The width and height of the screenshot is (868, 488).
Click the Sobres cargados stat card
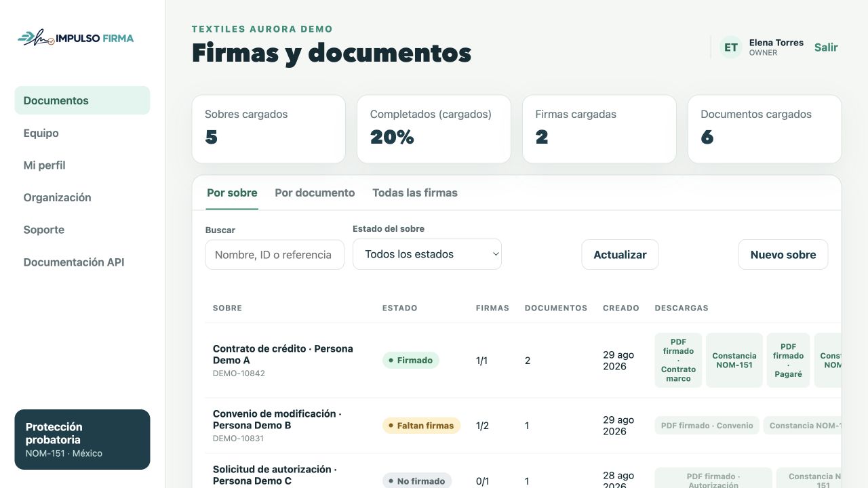click(269, 129)
